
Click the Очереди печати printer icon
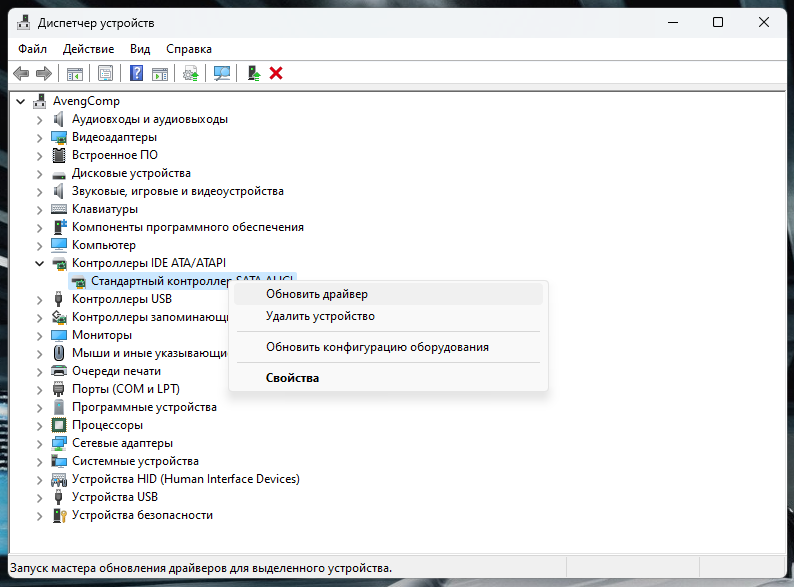coord(59,371)
